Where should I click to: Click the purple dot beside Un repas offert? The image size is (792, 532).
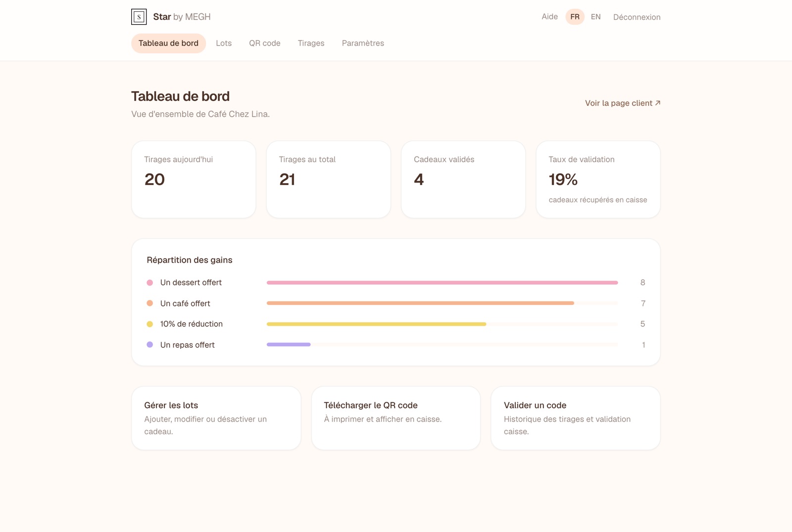click(x=150, y=345)
